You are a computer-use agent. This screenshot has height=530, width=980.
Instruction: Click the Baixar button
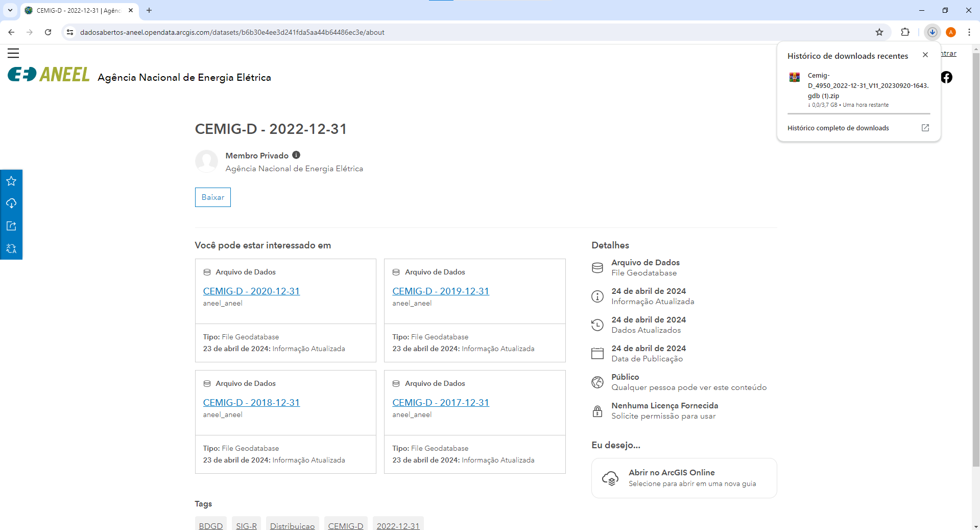pos(213,197)
